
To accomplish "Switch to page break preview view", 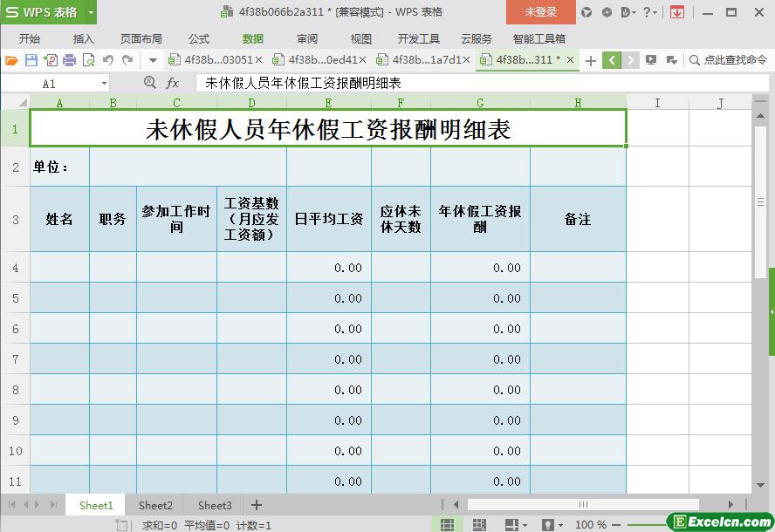I will click(479, 524).
